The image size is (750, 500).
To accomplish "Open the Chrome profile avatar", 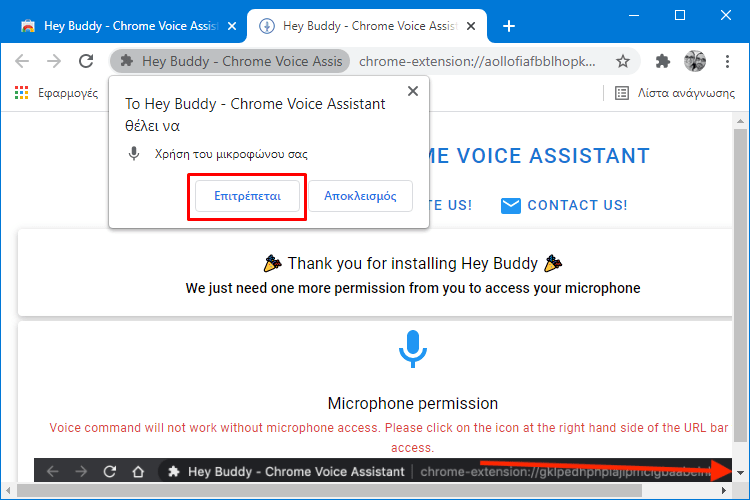I will coord(695,61).
